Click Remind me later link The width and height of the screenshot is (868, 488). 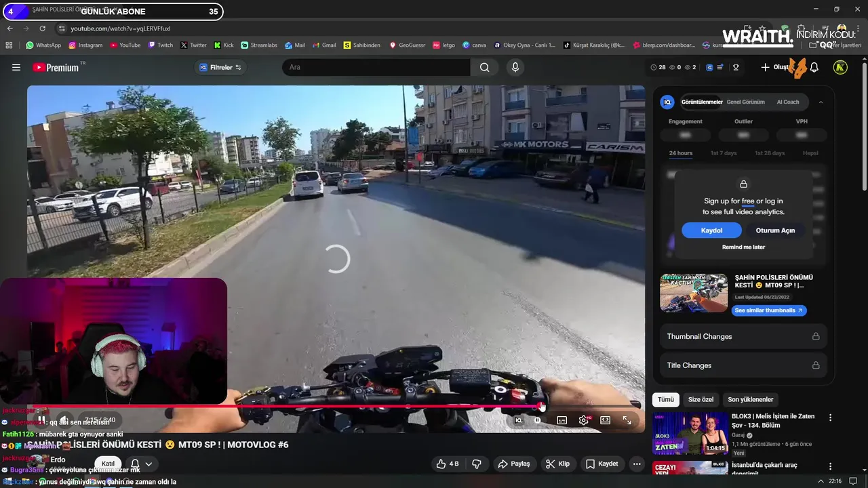(743, 247)
